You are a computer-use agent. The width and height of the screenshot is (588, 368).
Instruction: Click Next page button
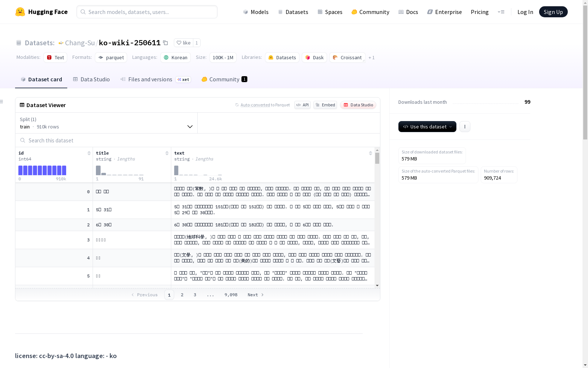(255, 295)
